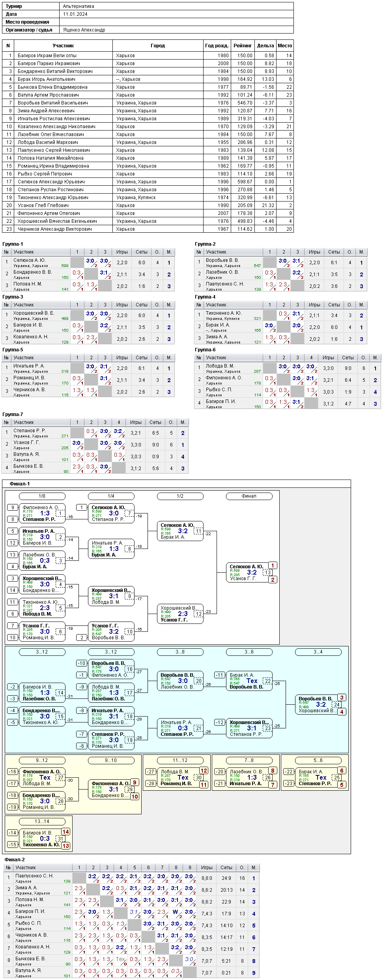385x980 pixels.
Task: Click the "Финал-1" section heading
Action: click(20, 484)
